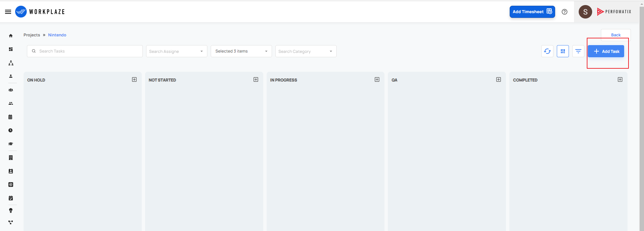
Task: Open the office building sidebar icon
Action: (x=11, y=158)
